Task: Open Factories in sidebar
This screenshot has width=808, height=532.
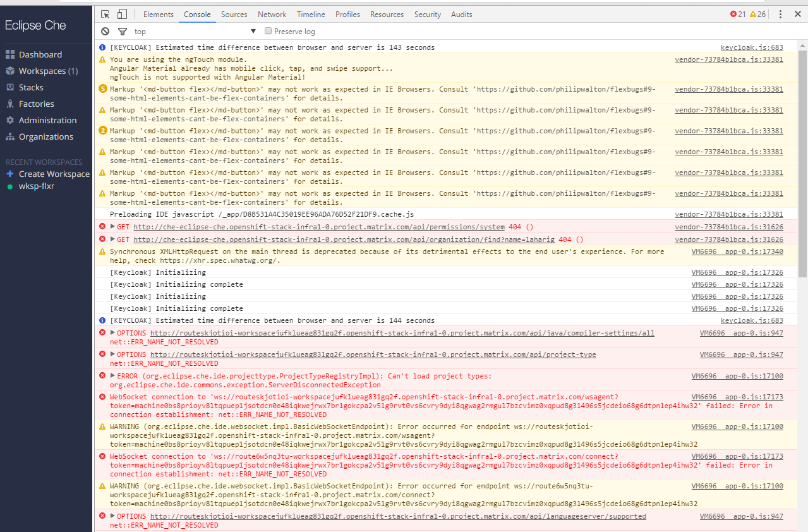Action: click(x=36, y=104)
